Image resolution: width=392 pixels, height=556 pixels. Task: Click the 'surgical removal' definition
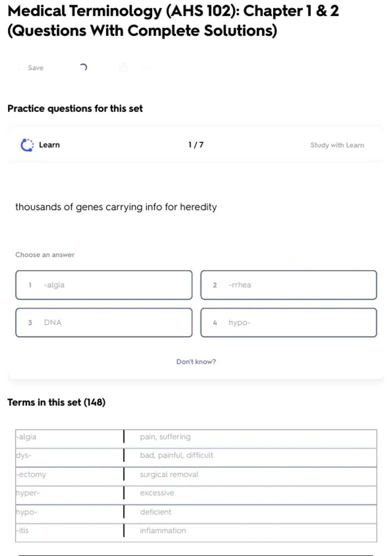(x=169, y=474)
